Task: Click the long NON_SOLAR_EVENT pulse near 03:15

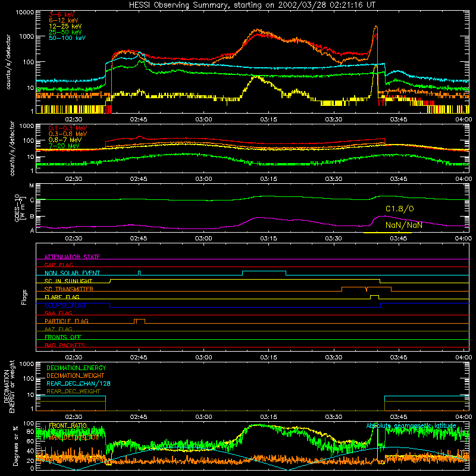Action: pos(264,273)
